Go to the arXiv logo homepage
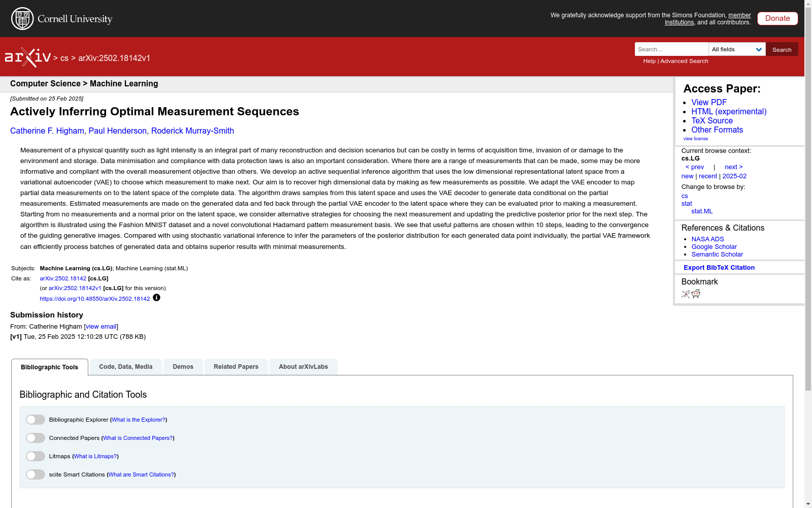Image resolution: width=812 pixels, height=508 pixels. click(x=28, y=57)
